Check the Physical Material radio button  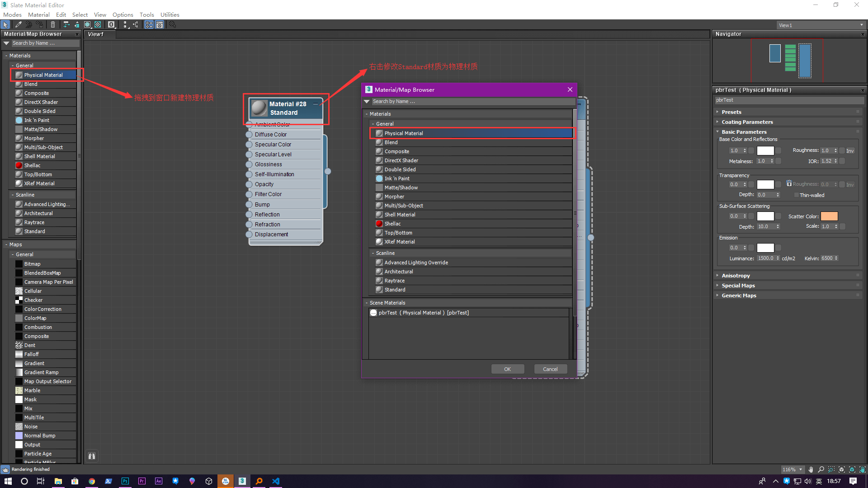coord(379,133)
